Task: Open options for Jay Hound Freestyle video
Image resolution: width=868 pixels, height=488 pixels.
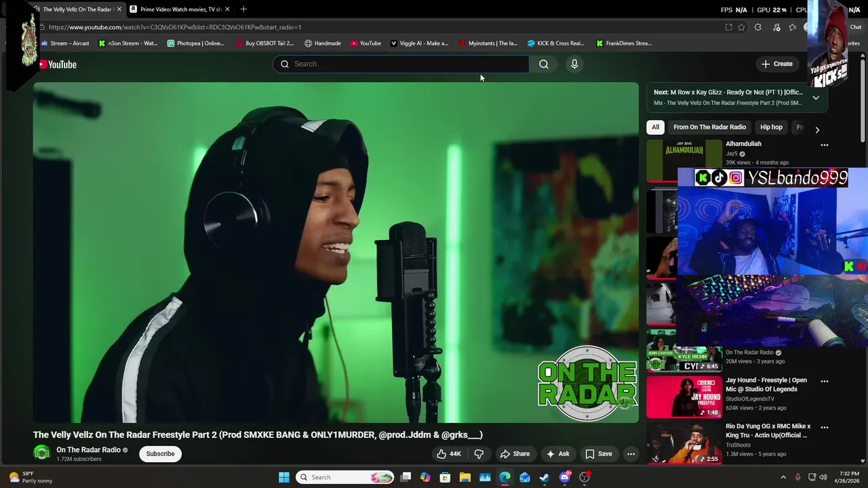Action: point(825,381)
